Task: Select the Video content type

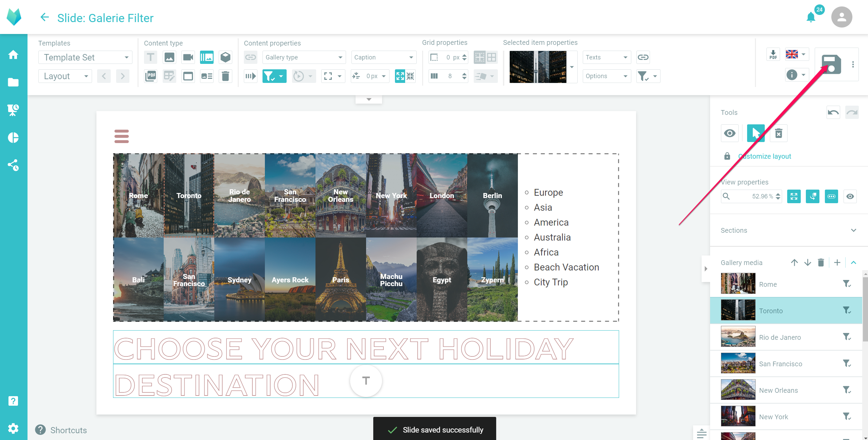Action: point(188,57)
